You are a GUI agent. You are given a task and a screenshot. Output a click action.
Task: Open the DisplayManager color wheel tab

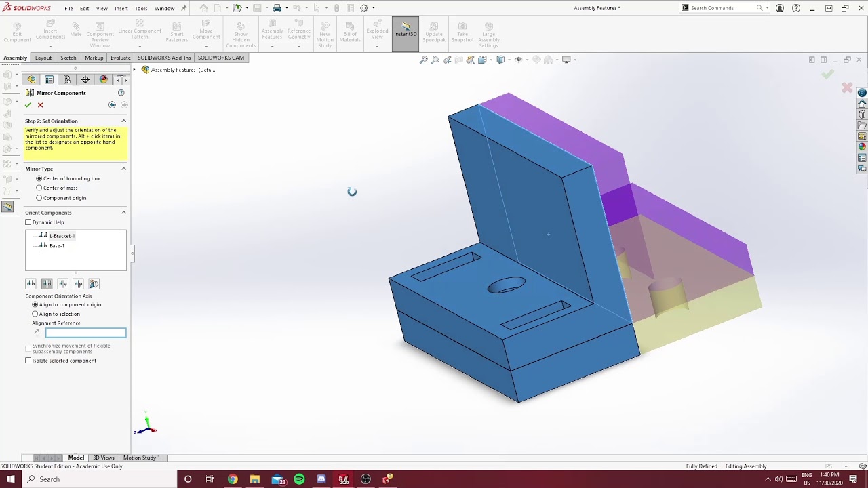point(103,80)
